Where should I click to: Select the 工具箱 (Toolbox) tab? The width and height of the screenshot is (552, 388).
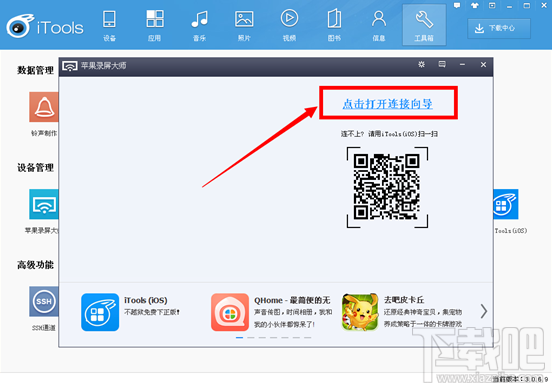coord(424,25)
